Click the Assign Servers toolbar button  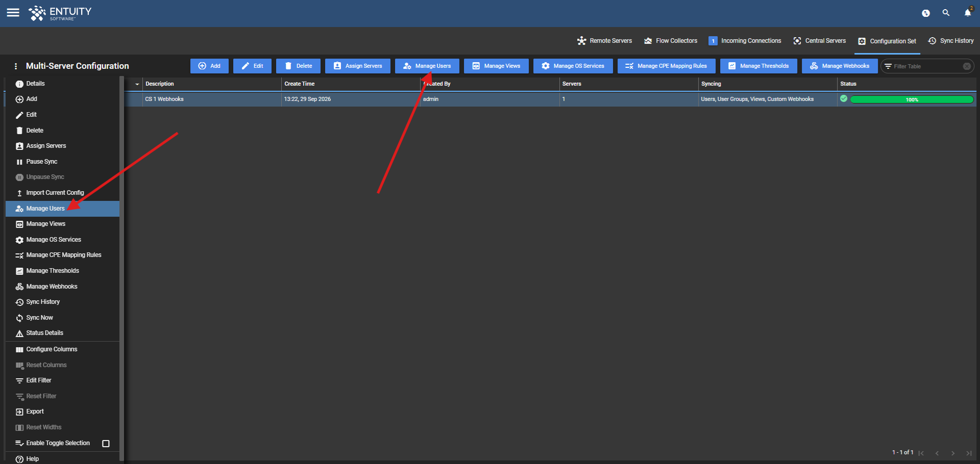(x=357, y=66)
